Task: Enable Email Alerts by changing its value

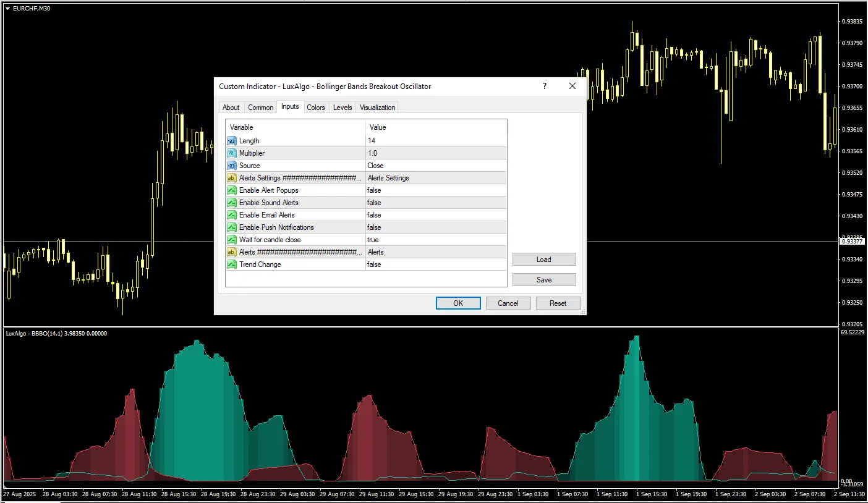Action: 433,214
